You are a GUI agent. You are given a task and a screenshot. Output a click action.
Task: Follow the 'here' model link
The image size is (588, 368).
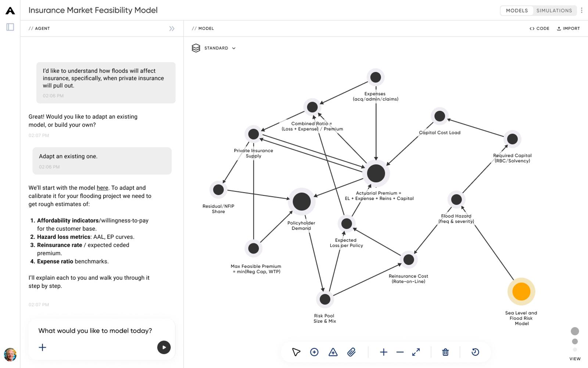tap(102, 188)
